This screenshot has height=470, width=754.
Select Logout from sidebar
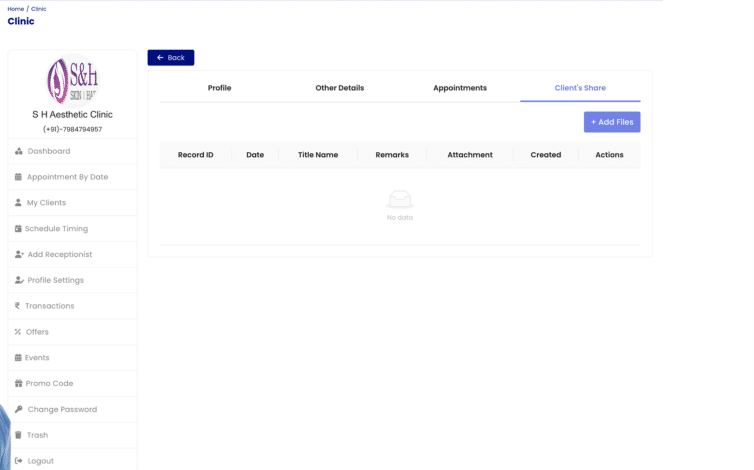pos(73,461)
